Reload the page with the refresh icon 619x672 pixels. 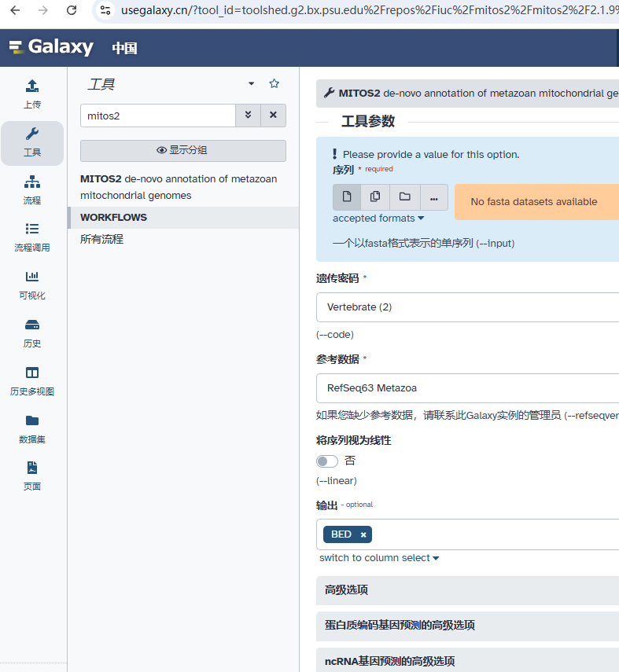coord(72,10)
